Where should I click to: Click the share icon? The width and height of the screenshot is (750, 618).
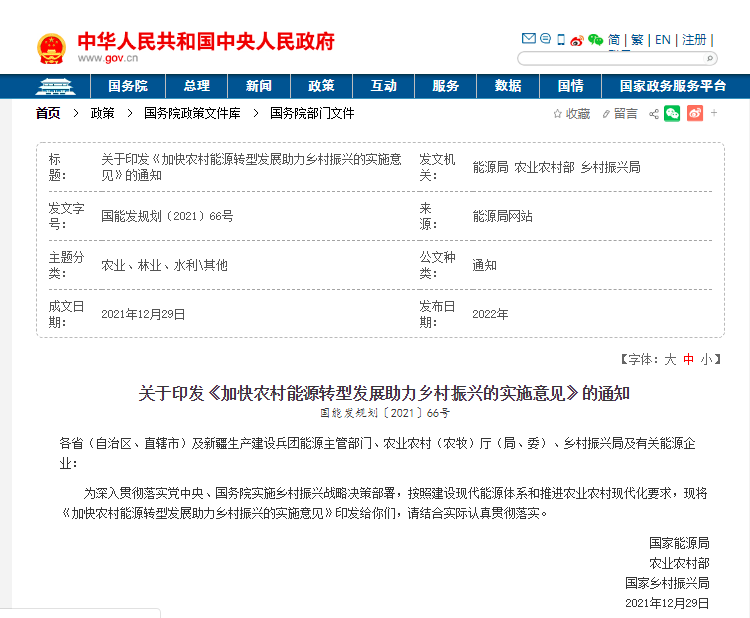[654, 114]
